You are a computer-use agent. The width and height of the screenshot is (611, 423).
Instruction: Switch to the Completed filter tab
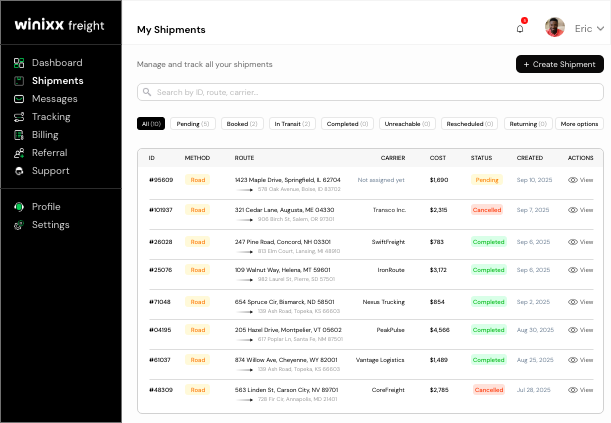pyautogui.click(x=348, y=124)
